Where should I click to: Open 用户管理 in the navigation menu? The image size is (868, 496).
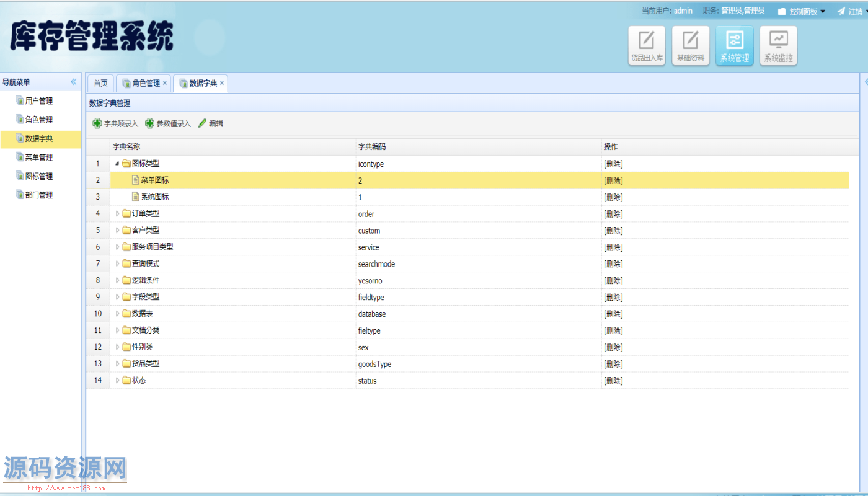[41, 101]
